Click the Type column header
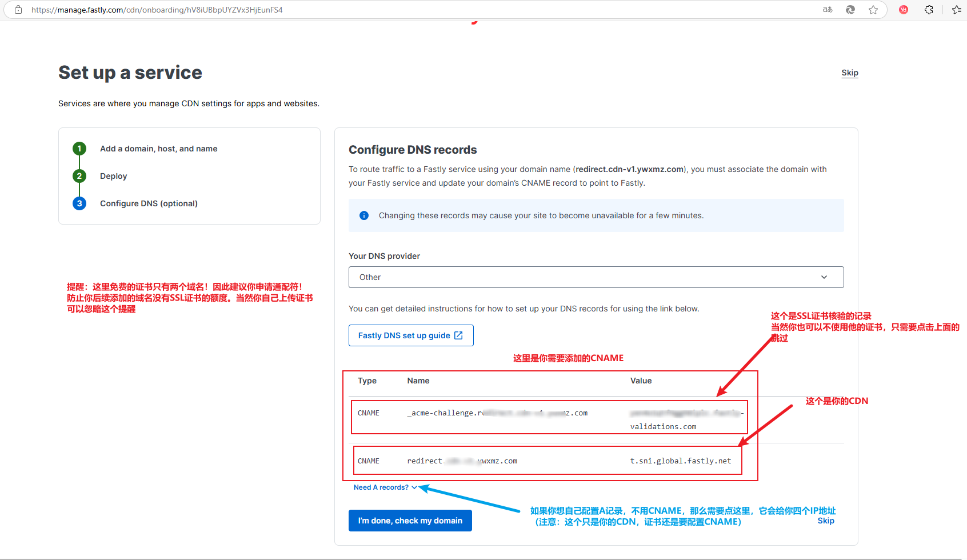 [x=367, y=381]
